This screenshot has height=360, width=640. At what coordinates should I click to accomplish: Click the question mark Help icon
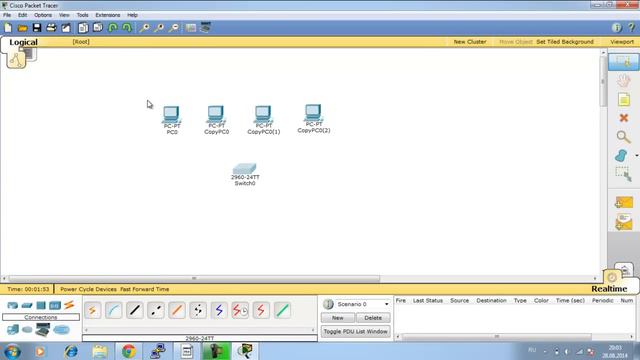pos(631,28)
